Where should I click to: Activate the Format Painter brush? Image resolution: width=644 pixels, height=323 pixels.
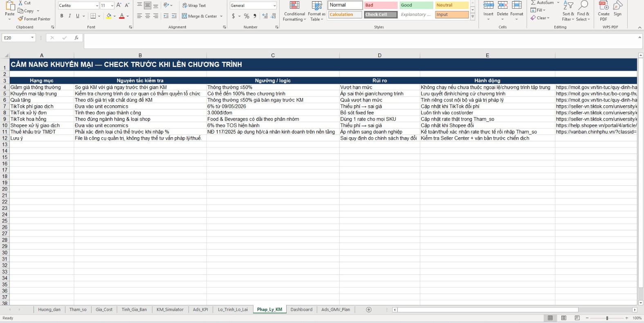[x=21, y=19]
